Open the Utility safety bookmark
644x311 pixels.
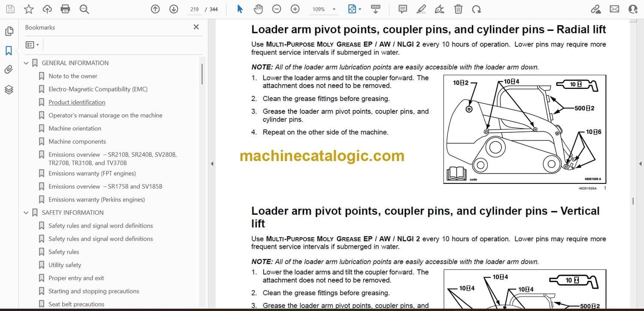pyautogui.click(x=65, y=265)
